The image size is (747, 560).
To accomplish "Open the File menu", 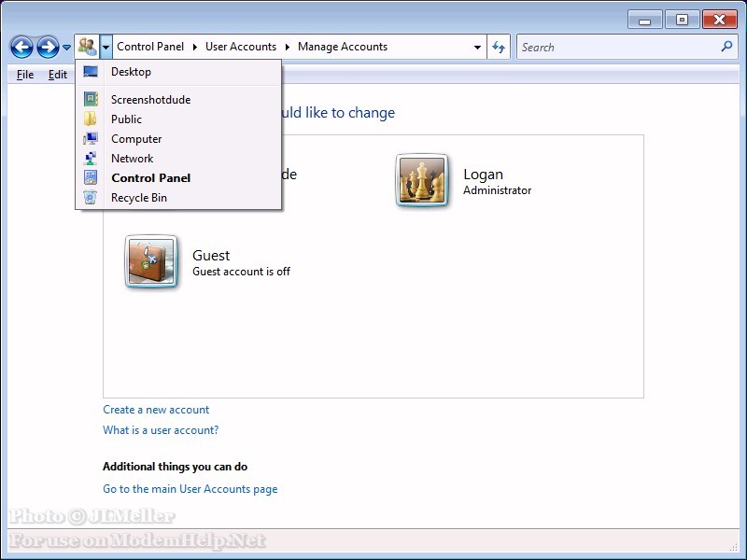I will tap(25, 75).
